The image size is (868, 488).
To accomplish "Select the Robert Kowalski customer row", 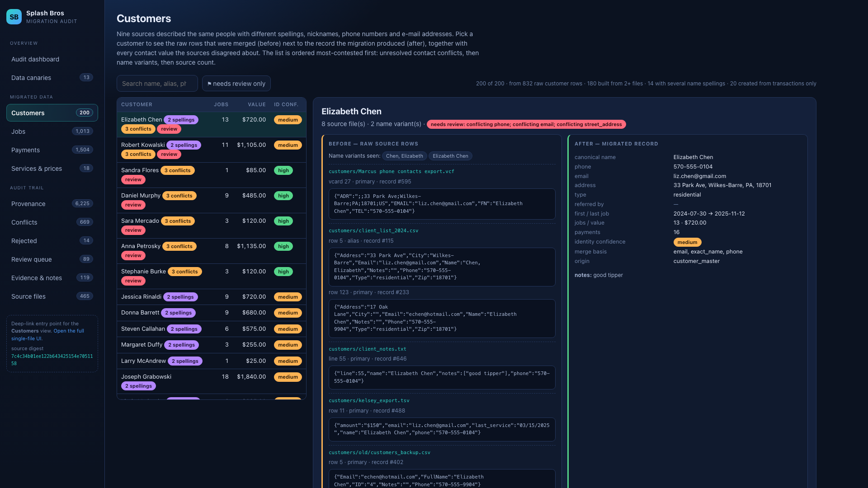I will tap(211, 150).
